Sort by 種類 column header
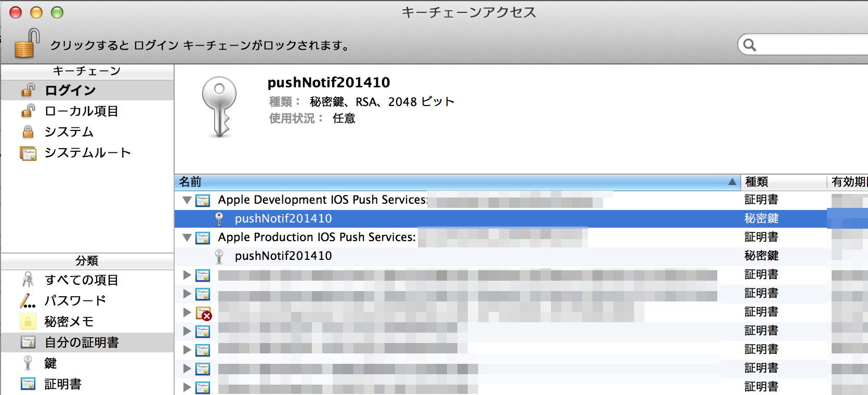Viewport: 868px width, 395px height. tap(783, 182)
